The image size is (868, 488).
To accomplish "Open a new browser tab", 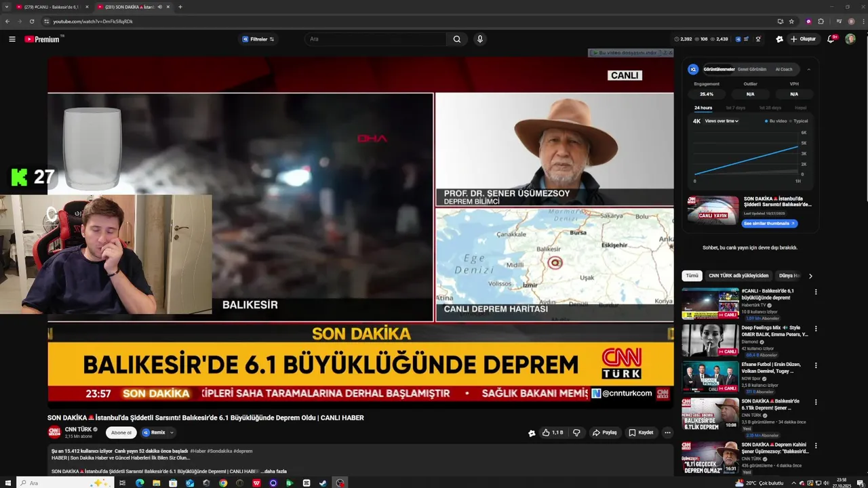I will pos(180,7).
